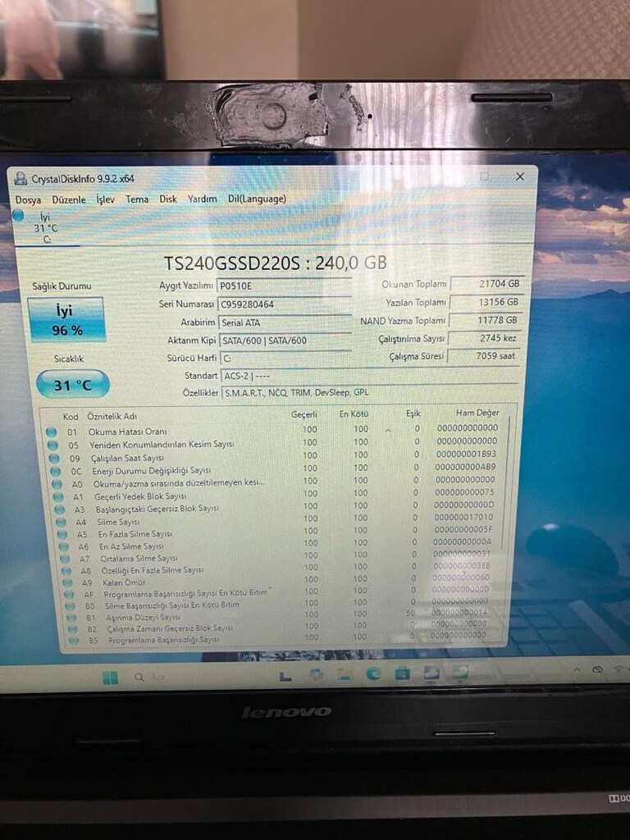This screenshot has width=630, height=840.
Task: Click the Geçerli column header
Action: [304, 414]
